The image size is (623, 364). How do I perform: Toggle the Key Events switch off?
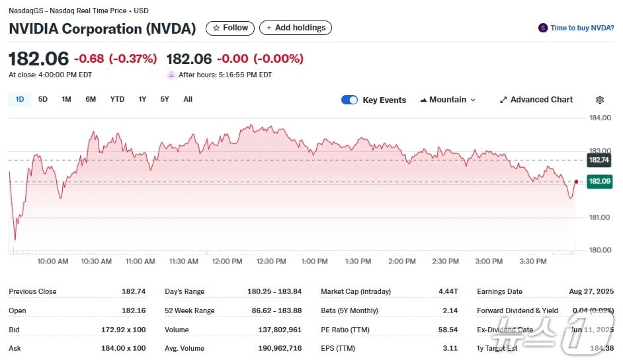click(349, 100)
